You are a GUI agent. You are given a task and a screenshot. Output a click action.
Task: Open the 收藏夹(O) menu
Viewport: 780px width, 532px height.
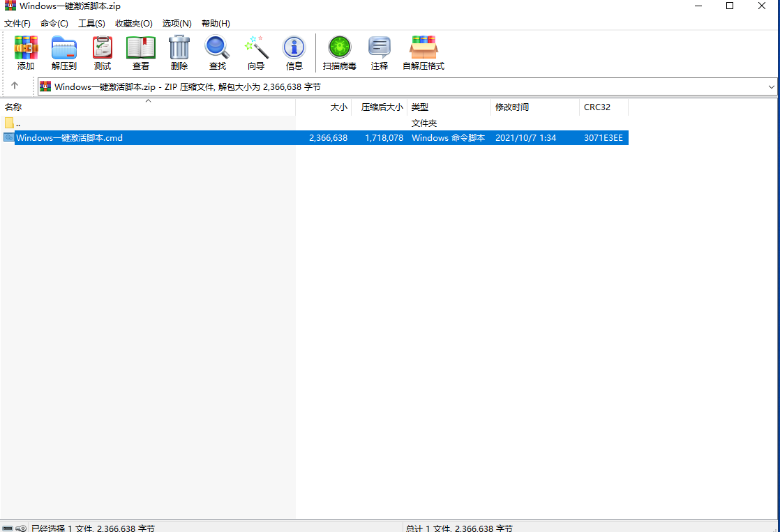[134, 24]
